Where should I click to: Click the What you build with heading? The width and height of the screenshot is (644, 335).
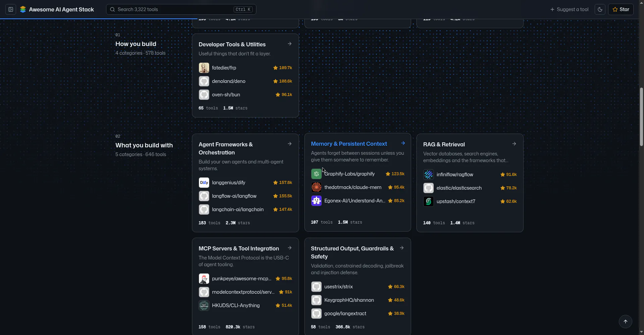[144, 145]
